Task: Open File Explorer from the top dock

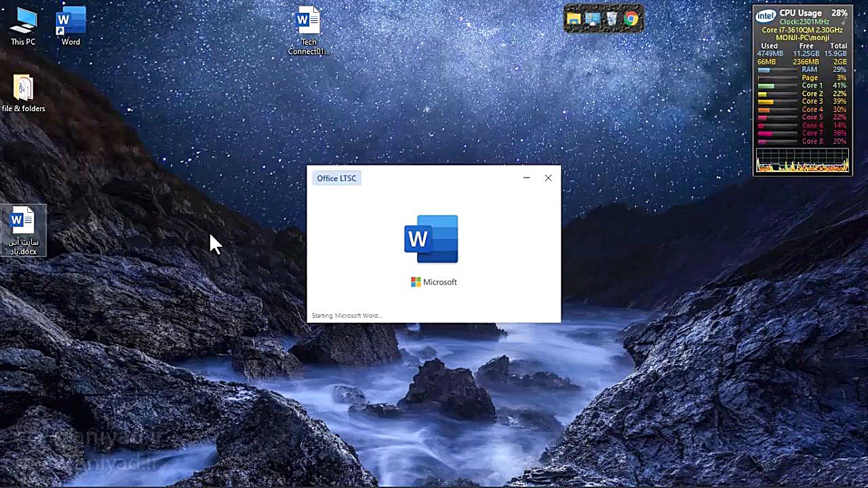Action: (574, 19)
